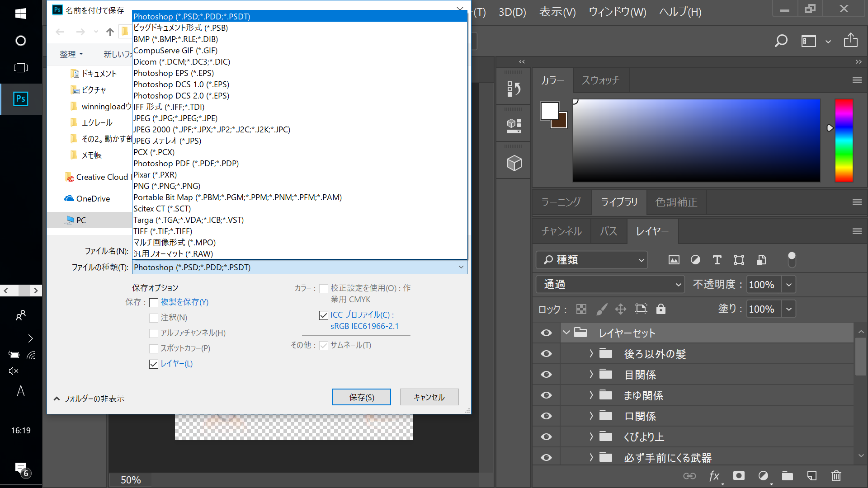Viewport: 868px width, 488px height.
Task: Click the hue spectrum slider
Action: point(844,141)
